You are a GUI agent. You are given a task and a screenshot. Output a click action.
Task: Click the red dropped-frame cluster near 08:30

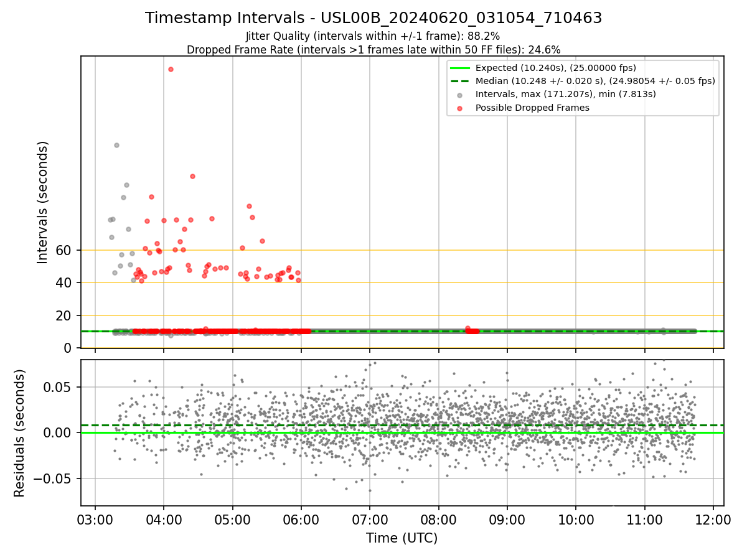tap(472, 330)
